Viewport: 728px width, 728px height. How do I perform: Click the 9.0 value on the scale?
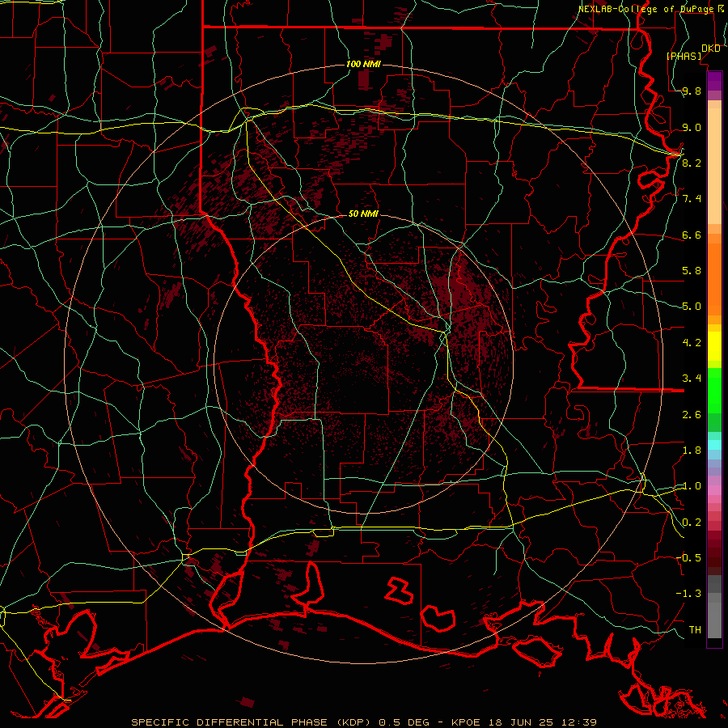tap(692, 127)
